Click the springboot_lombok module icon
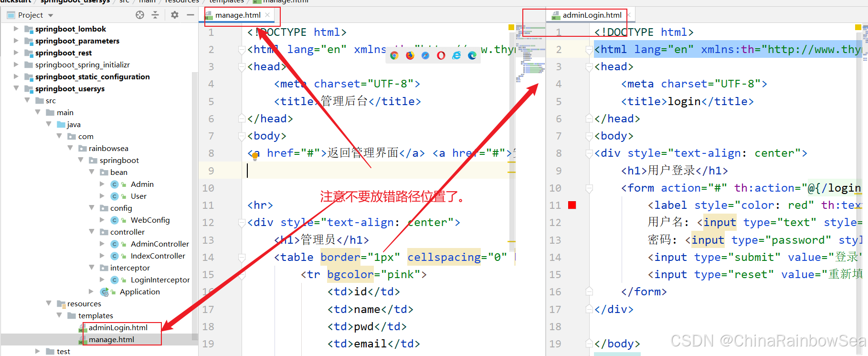The height and width of the screenshot is (356, 868). tap(29, 29)
